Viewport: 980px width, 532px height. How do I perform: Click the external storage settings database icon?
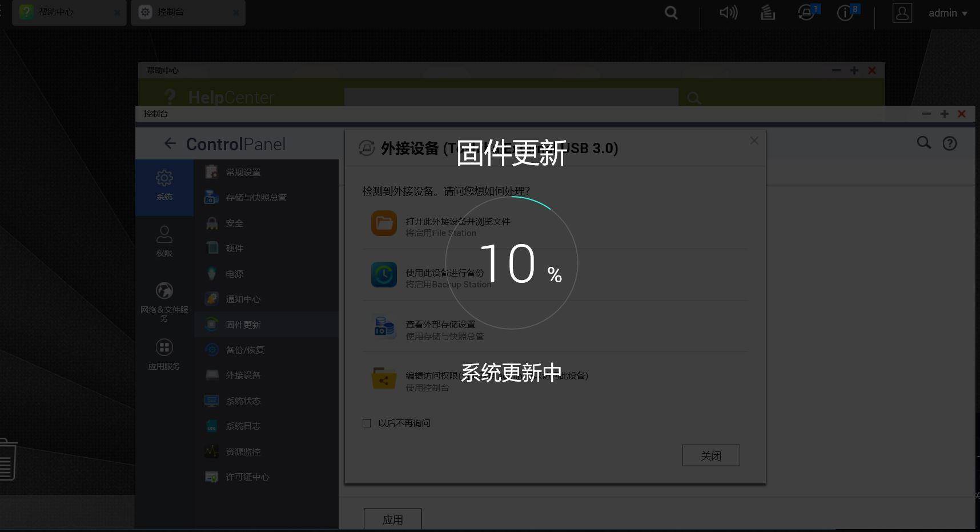[x=384, y=327]
